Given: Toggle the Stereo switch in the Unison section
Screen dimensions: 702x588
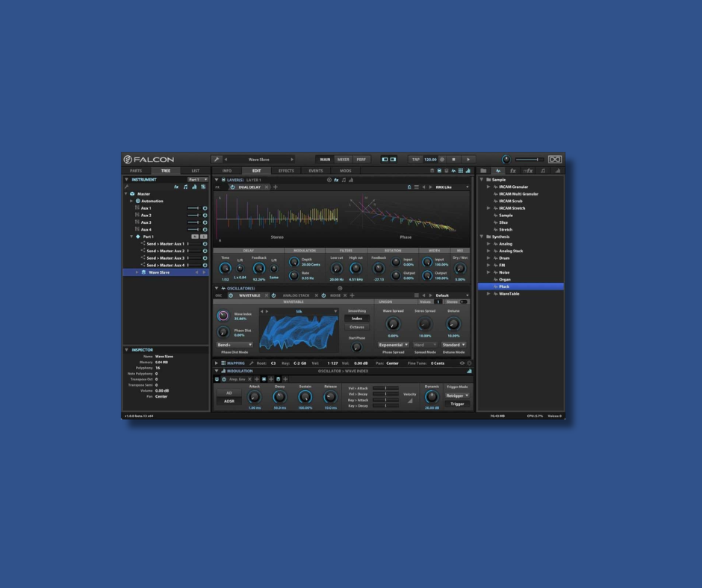Looking at the screenshot, I should tap(462, 301).
